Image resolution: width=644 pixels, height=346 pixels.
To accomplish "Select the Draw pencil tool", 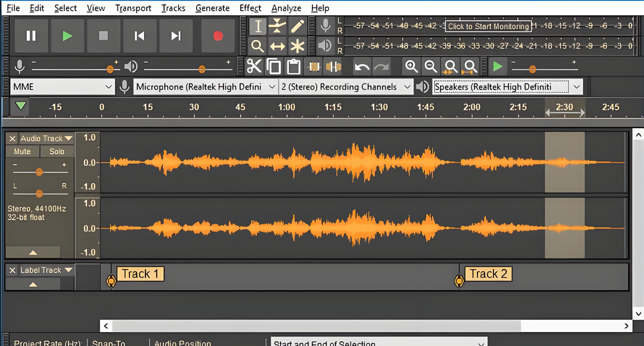I will (297, 26).
